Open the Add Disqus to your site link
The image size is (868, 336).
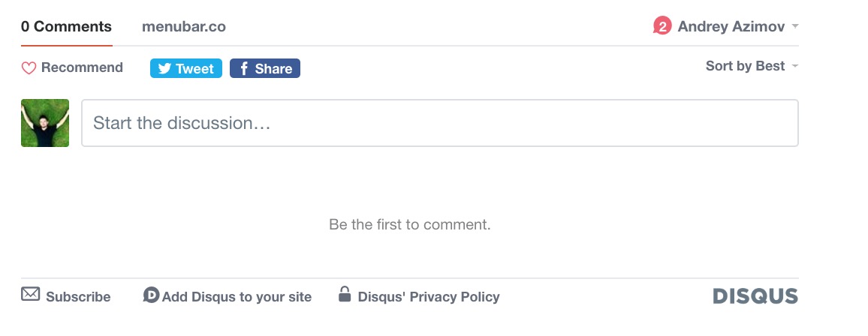tap(237, 297)
